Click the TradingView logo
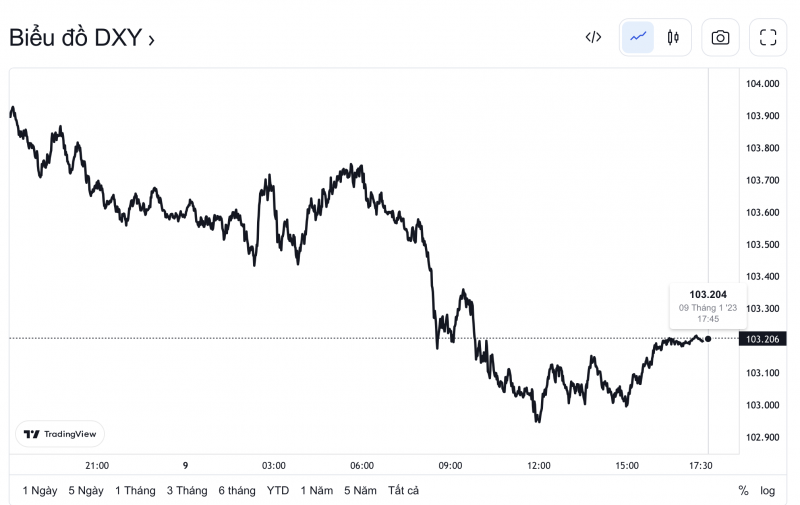Image resolution: width=800 pixels, height=505 pixels. (60, 434)
